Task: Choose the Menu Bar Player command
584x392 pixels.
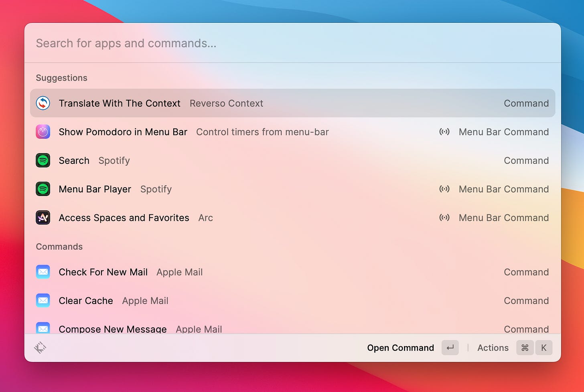Action: click(x=292, y=189)
